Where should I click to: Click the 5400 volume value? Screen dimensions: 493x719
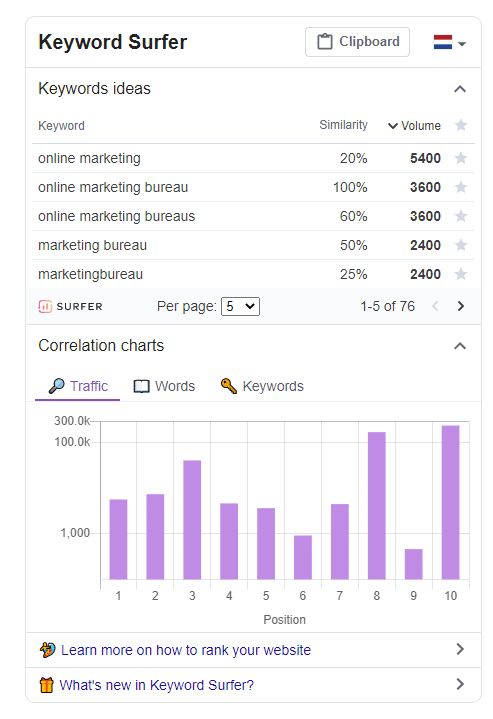point(425,158)
